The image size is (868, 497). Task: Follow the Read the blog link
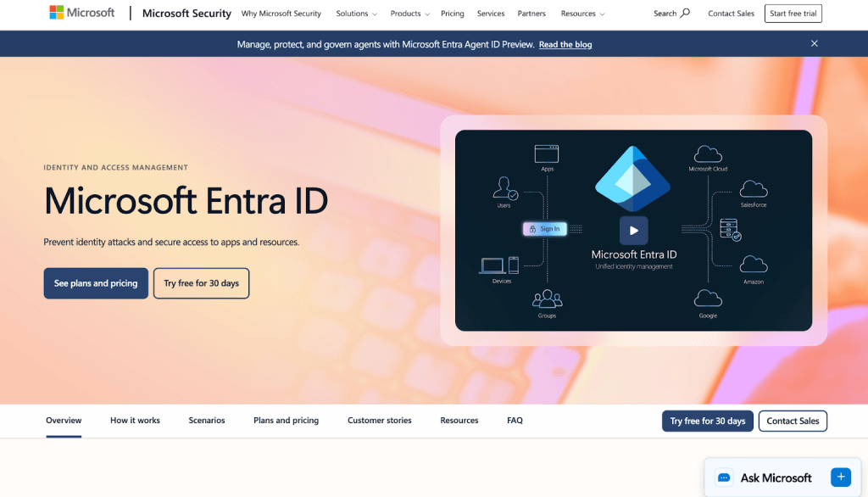[x=565, y=44]
